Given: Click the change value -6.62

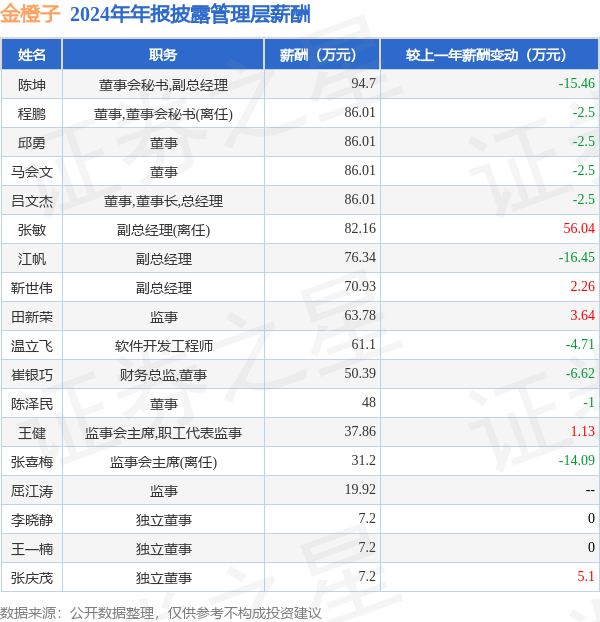Looking at the screenshot, I should [580, 373].
